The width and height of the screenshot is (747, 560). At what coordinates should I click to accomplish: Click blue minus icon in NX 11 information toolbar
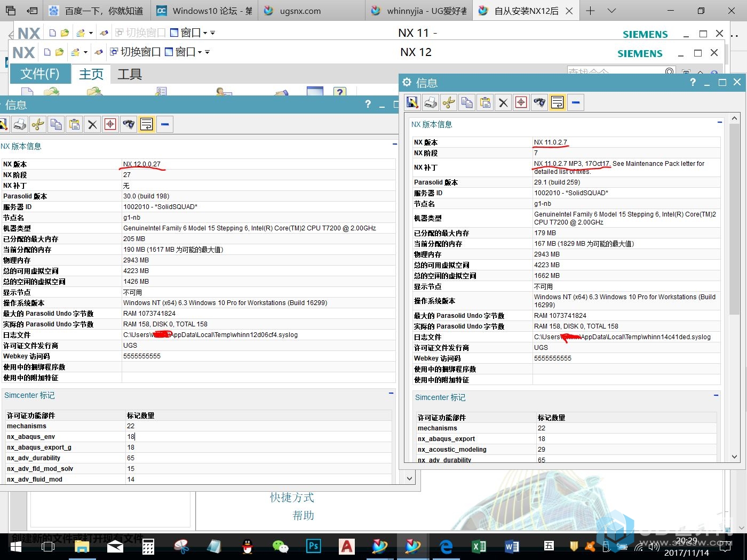coord(576,102)
